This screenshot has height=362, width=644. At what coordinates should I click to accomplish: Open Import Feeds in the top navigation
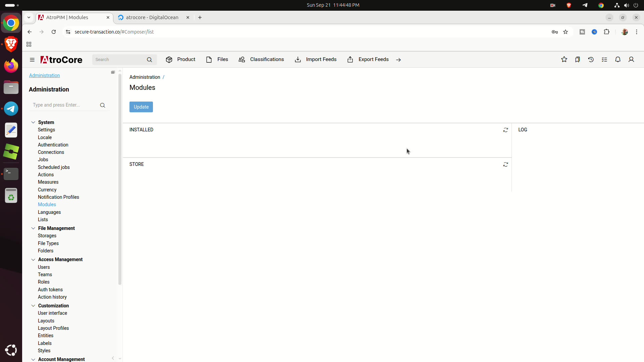coord(315,59)
